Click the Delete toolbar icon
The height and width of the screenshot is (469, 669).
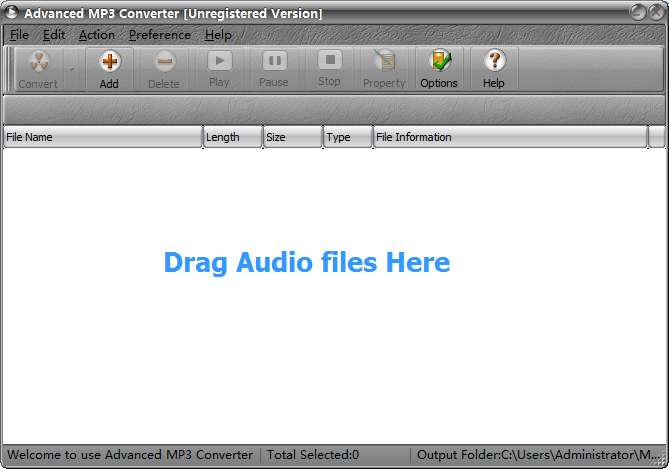point(164,62)
